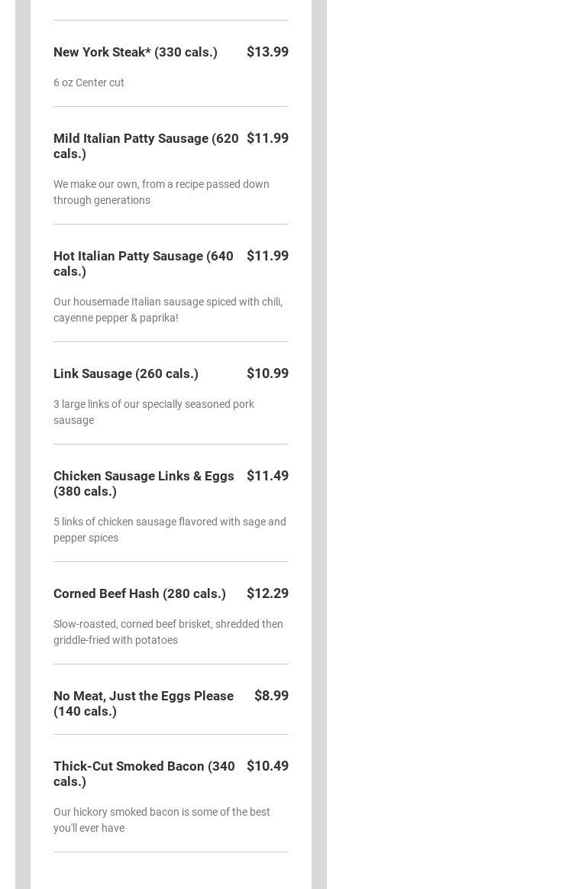Select Chicken Sausage Links & Eggs title
This screenshot has height=889, width=588.
tap(144, 483)
